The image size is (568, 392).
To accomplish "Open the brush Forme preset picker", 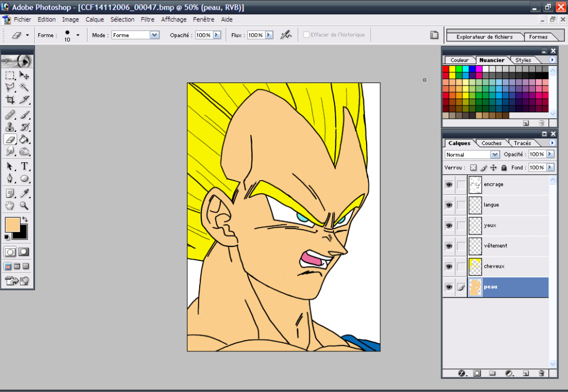I will 77,35.
